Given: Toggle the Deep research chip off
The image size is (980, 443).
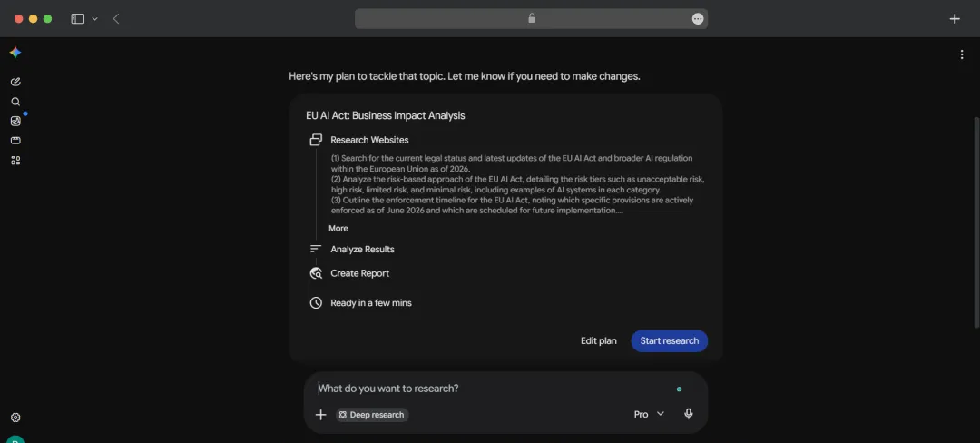Looking at the screenshot, I should (372, 415).
